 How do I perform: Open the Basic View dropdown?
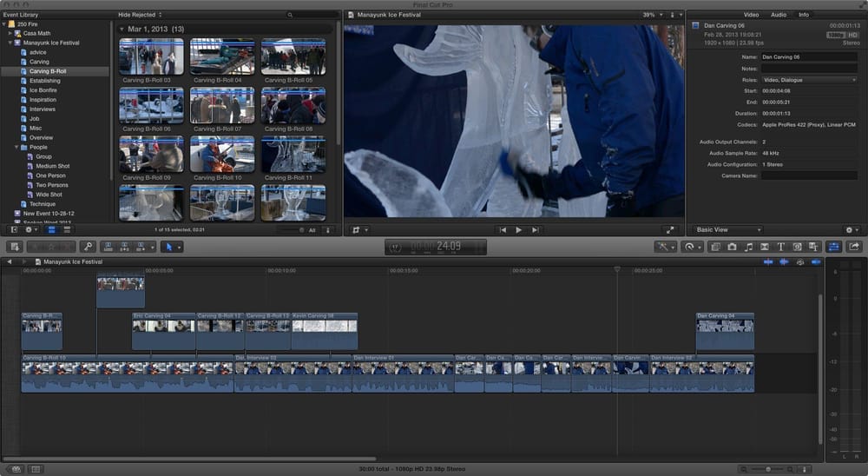(728, 229)
